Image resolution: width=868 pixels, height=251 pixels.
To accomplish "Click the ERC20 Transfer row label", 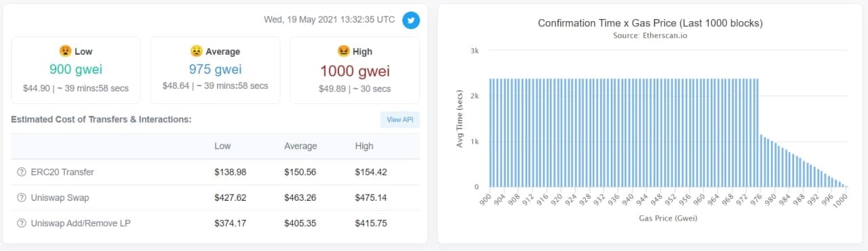I will (62, 172).
